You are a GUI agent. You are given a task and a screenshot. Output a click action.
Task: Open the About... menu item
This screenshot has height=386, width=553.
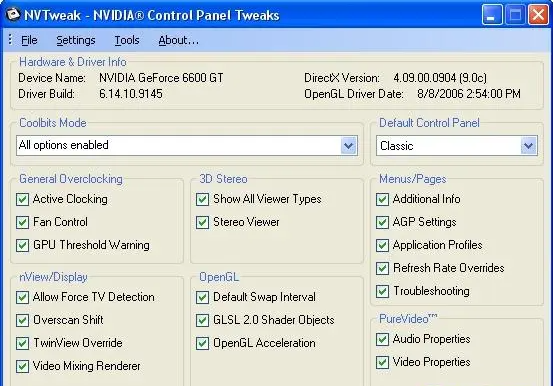178,40
